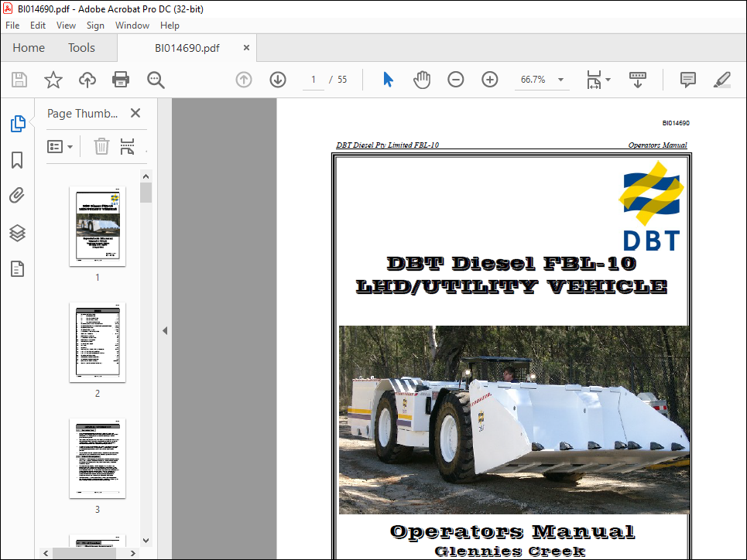The width and height of the screenshot is (747, 560).
Task: Open the Find text magnifier tool
Action: 156,80
